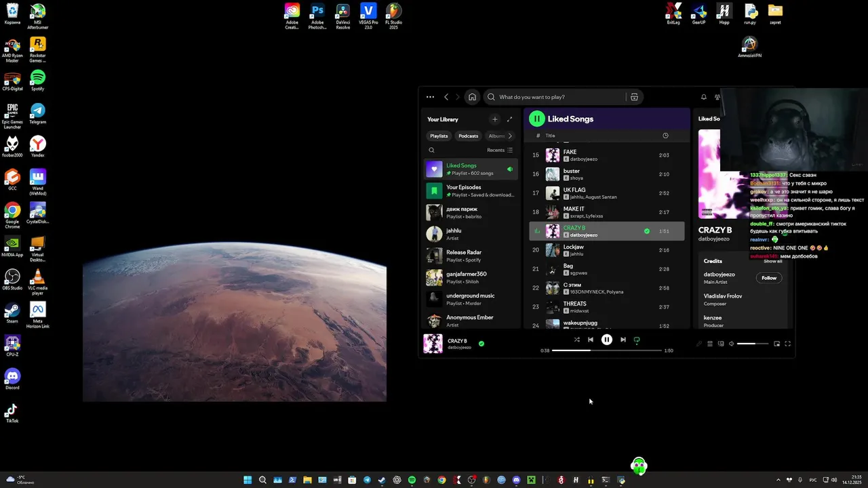Open DaVinci Resolve desktop shortcut

coord(343,16)
